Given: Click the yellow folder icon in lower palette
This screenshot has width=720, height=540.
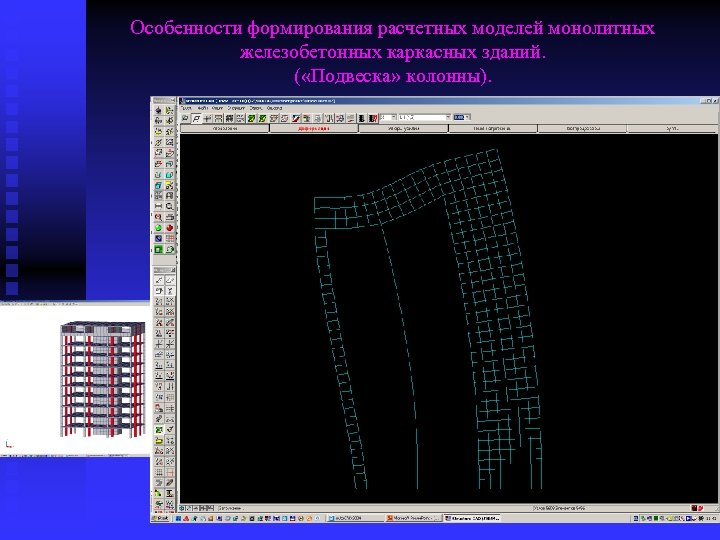Looking at the screenshot, I should click(x=158, y=440).
